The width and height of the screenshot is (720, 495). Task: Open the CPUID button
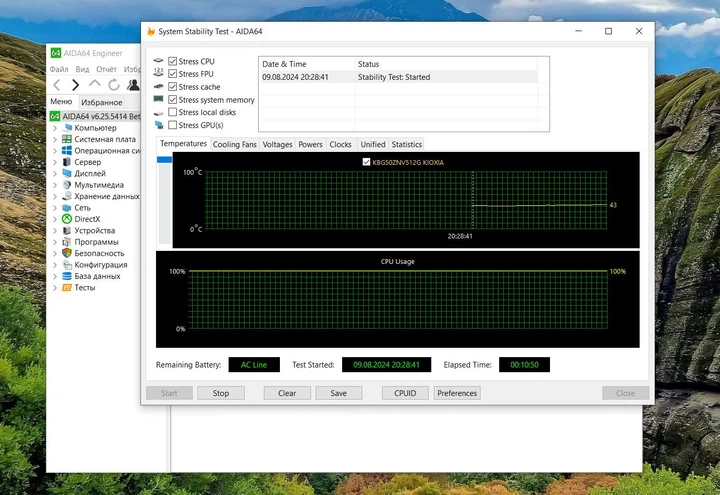[405, 393]
